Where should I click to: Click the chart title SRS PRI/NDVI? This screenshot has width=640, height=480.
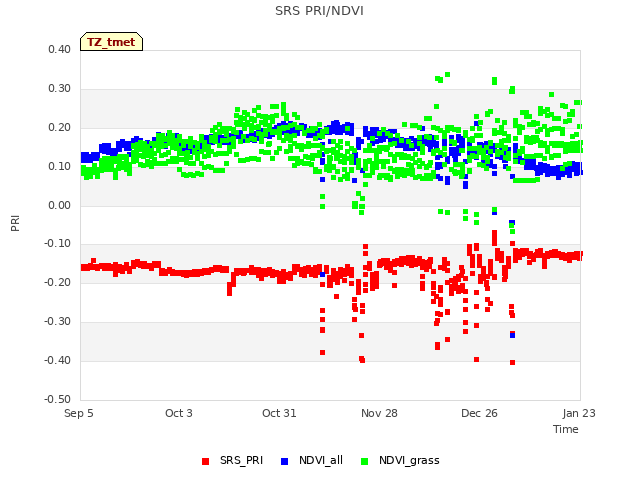click(319, 11)
